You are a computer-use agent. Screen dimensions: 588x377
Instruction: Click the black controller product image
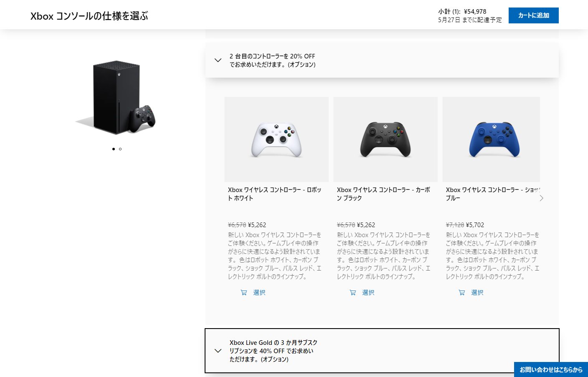pos(385,139)
